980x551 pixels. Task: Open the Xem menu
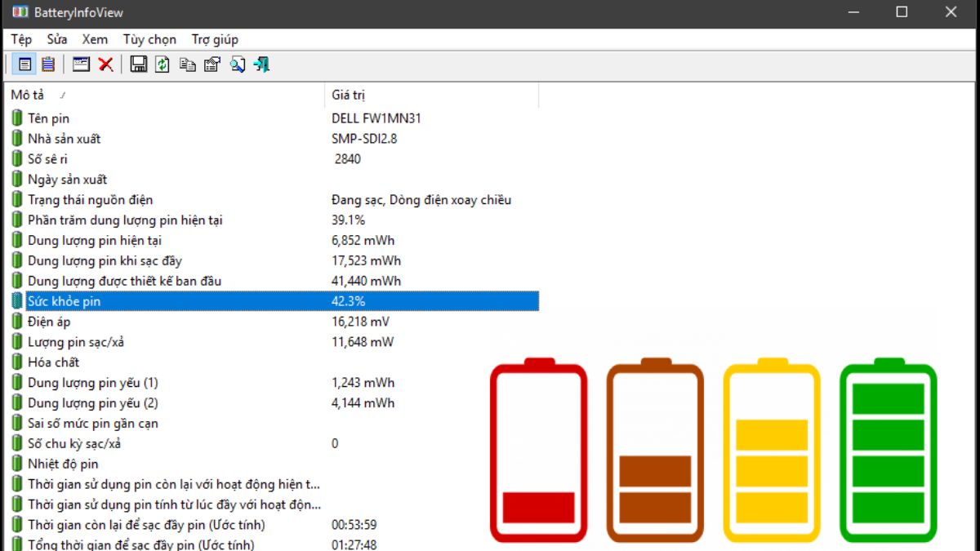(95, 39)
